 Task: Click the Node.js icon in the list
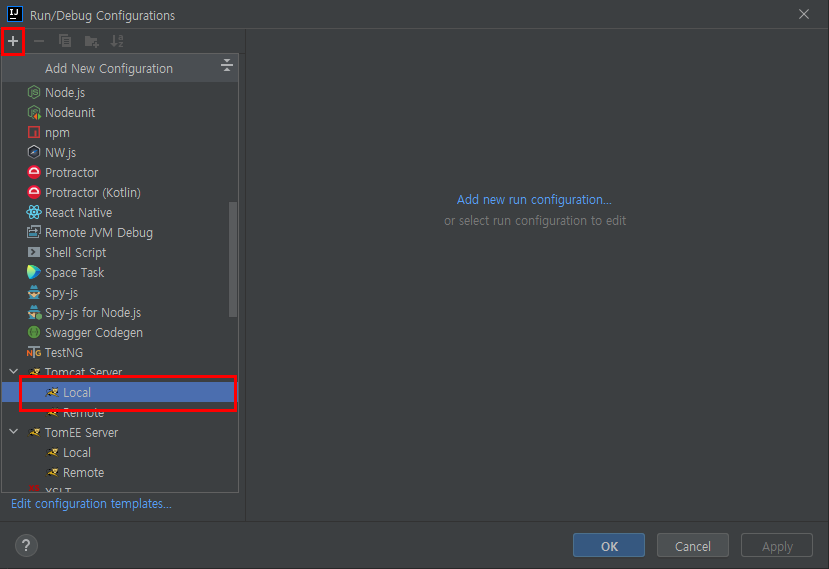pyautogui.click(x=34, y=93)
